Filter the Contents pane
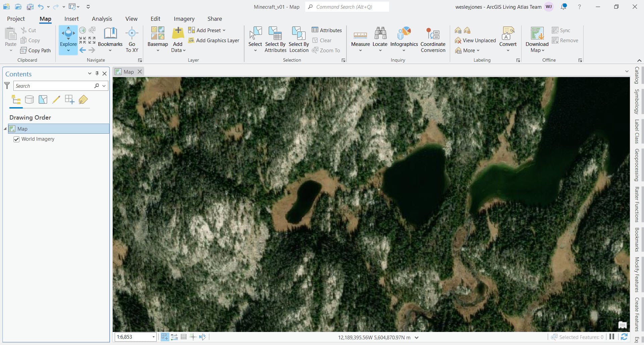 7,86
